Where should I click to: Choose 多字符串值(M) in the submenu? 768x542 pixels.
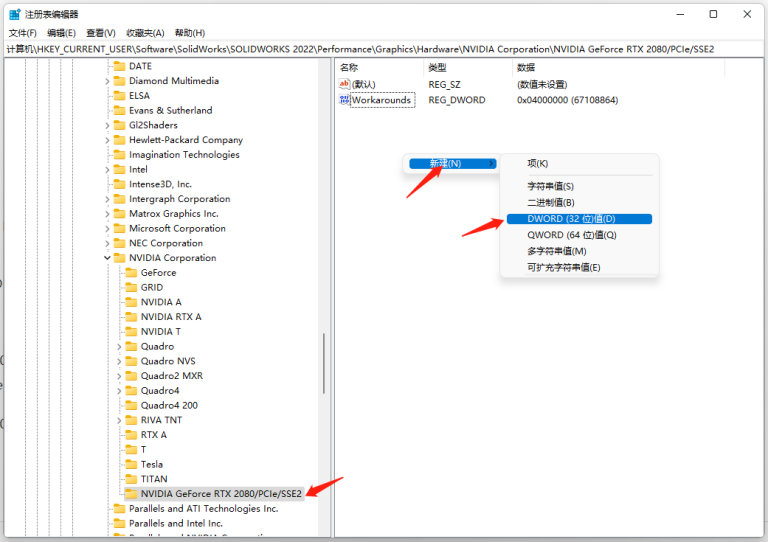pyautogui.click(x=579, y=251)
